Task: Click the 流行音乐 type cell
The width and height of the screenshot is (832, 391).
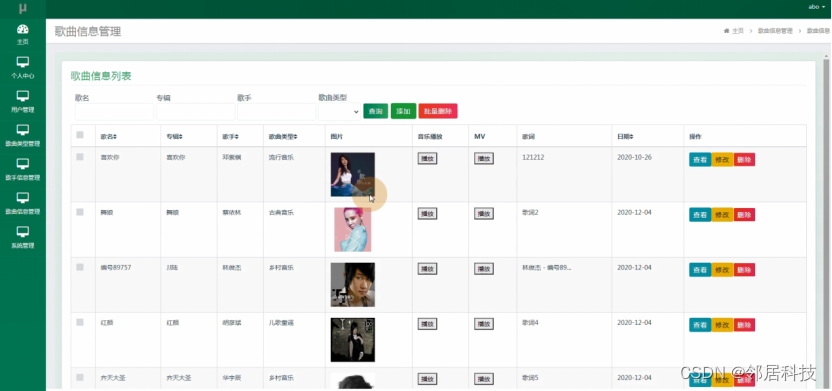Action: pos(281,158)
